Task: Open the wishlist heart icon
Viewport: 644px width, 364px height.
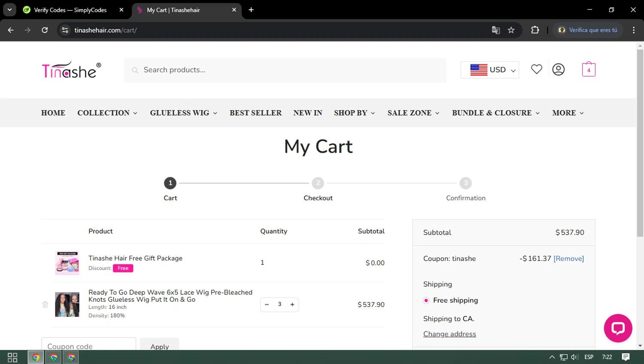Action: tap(537, 69)
